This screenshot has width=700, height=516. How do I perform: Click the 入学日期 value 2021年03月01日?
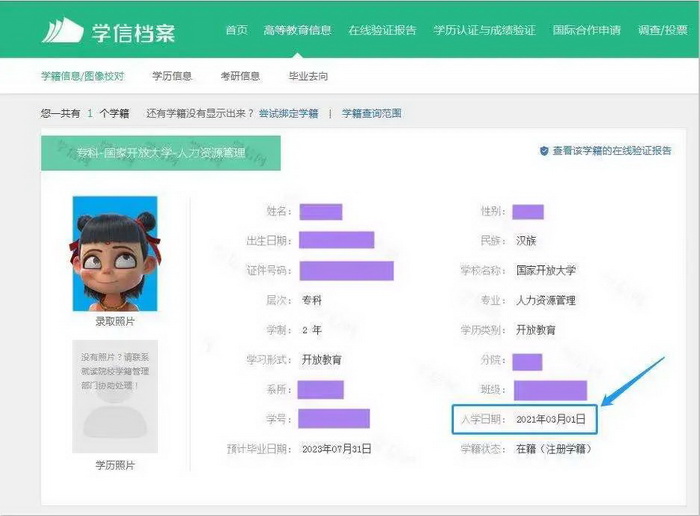tap(551, 419)
